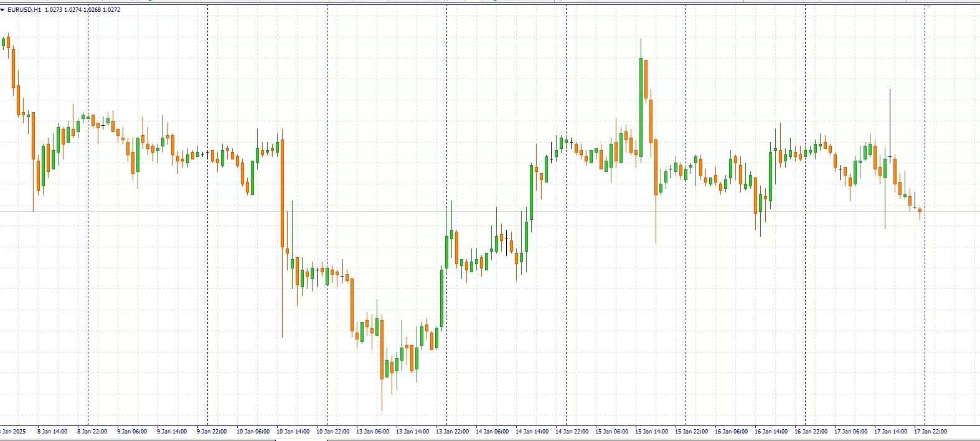The width and height of the screenshot is (980, 441).
Task: Click the 15 Jan 14:00 time label
Action: pos(651,431)
